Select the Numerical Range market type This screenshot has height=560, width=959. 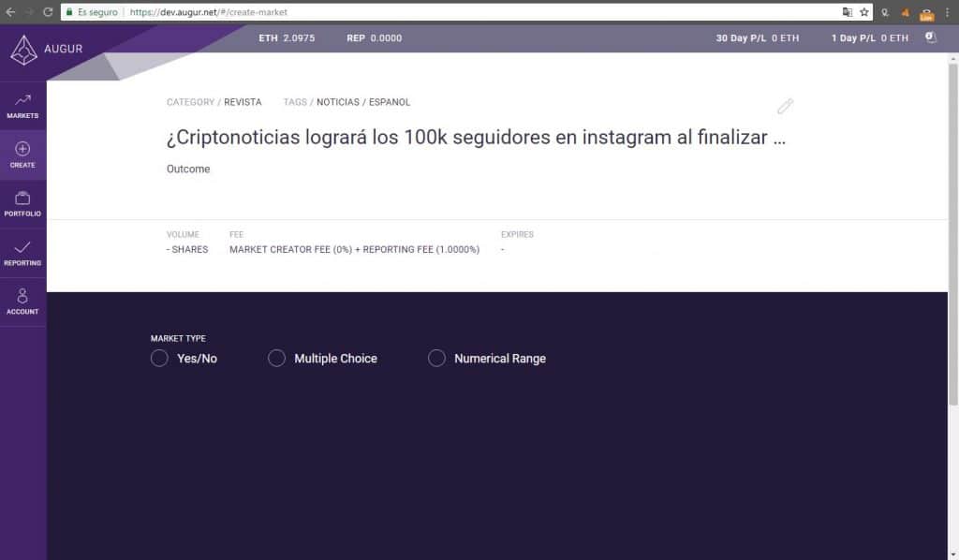coord(436,359)
